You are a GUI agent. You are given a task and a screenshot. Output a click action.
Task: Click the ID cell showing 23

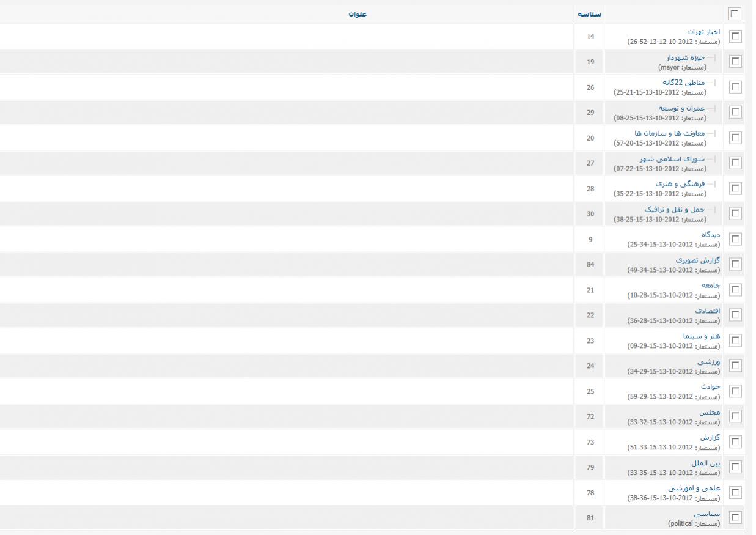pyautogui.click(x=590, y=341)
